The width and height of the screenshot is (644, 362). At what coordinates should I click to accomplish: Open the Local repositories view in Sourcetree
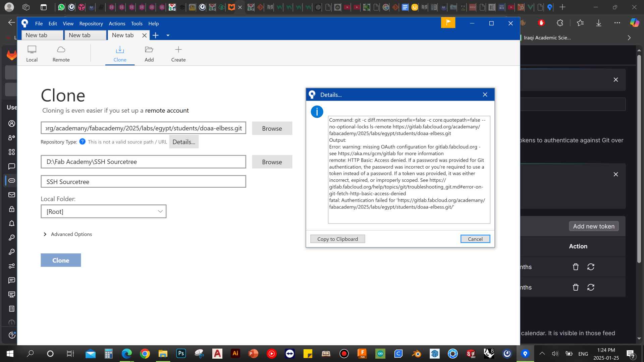(32, 54)
